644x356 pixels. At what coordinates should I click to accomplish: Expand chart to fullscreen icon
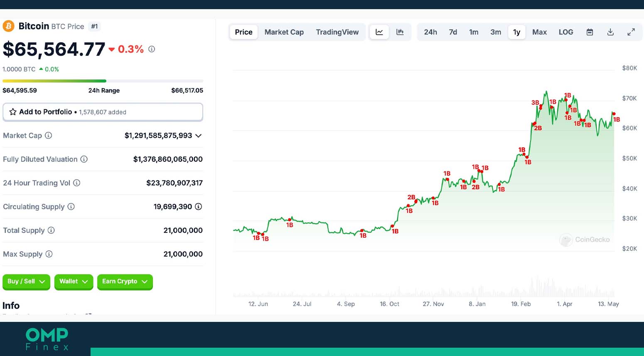pyautogui.click(x=631, y=32)
